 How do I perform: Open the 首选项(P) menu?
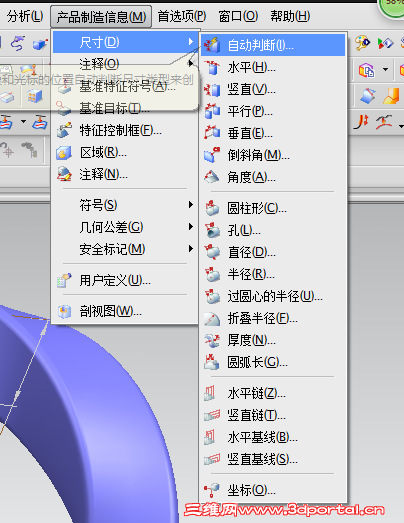click(181, 16)
